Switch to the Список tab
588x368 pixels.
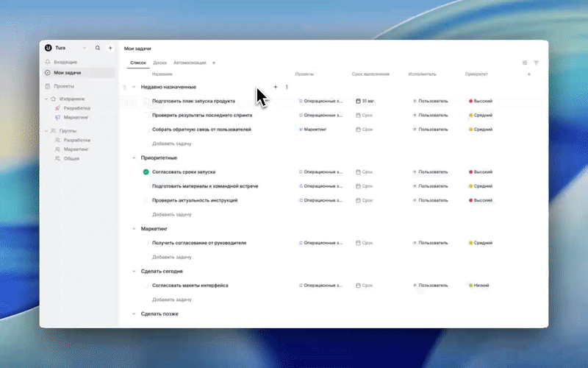click(x=138, y=63)
